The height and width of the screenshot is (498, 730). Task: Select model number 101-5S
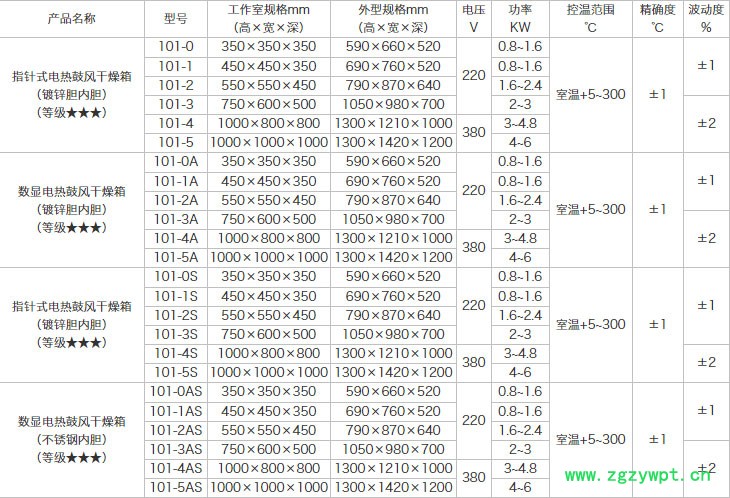pos(176,372)
